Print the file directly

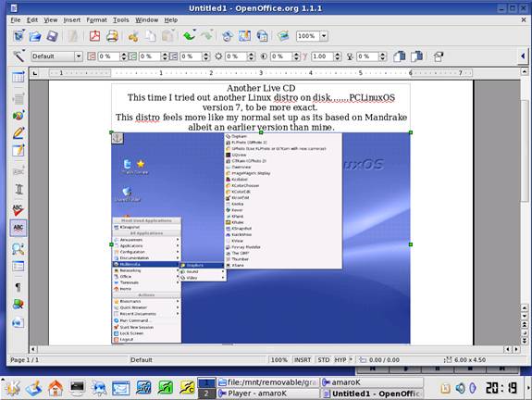(x=112, y=36)
